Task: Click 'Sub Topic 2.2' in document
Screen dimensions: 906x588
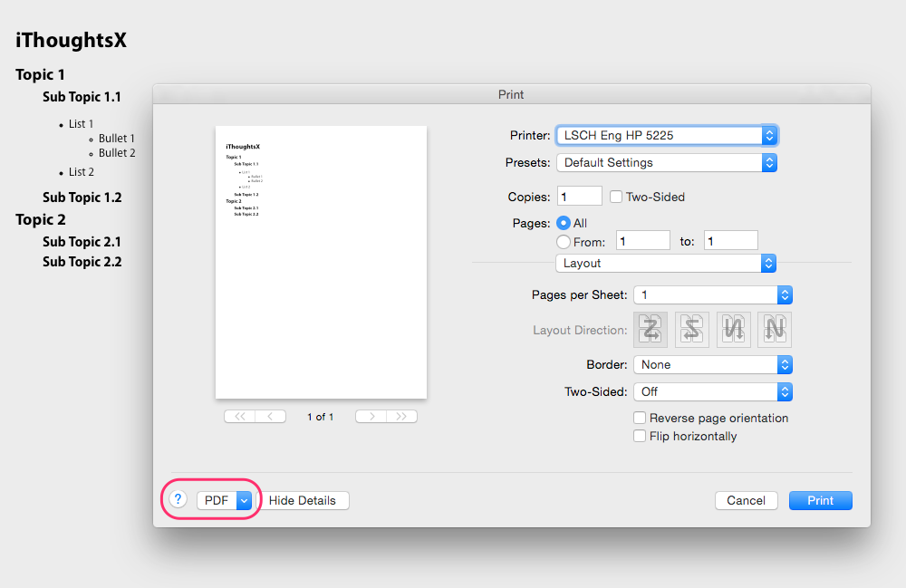Action: 82,262
